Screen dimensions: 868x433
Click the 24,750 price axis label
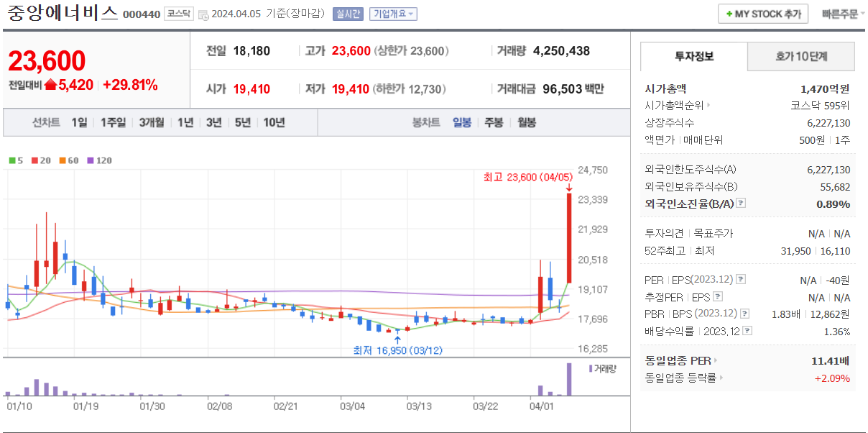[x=593, y=170]
